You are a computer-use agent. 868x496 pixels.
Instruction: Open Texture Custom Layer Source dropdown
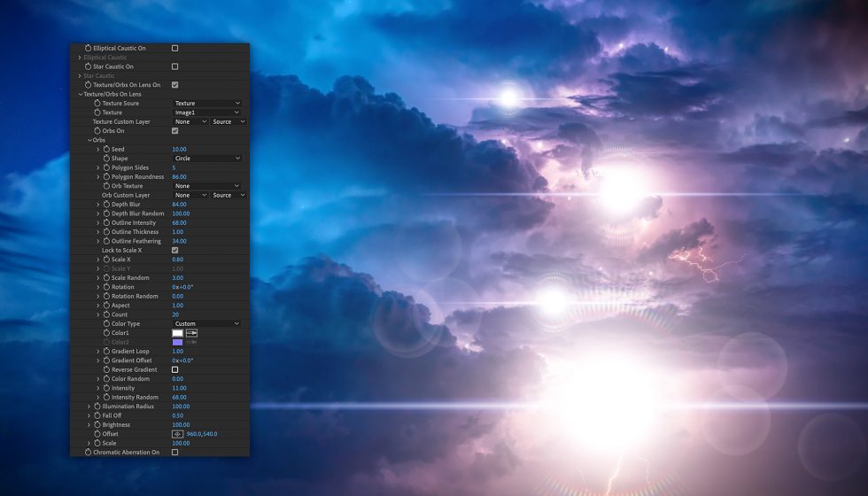point(229,121)
